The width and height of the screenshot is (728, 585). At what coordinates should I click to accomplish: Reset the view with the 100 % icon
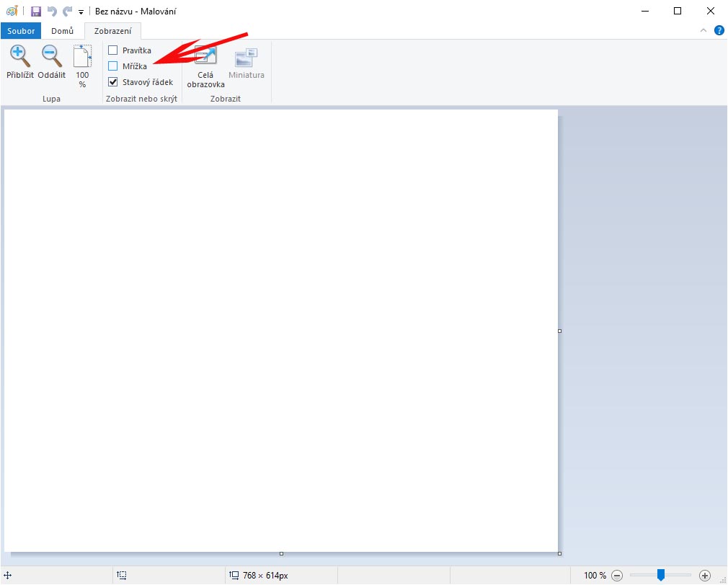82,58
